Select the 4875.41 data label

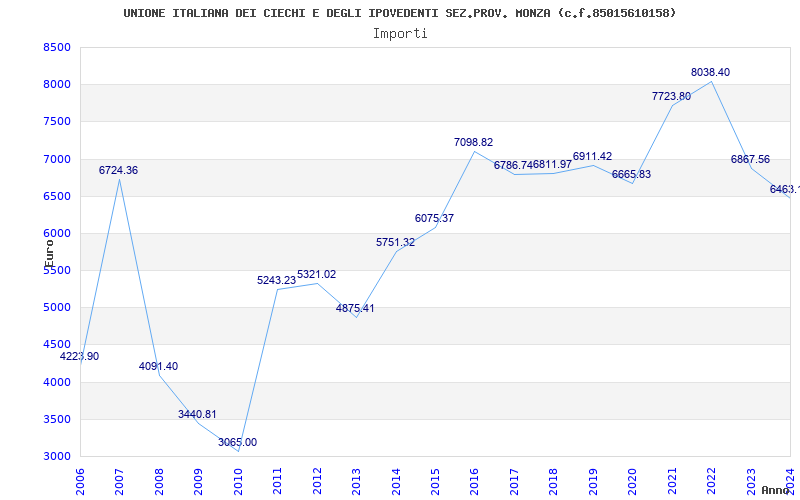point(355,309)
